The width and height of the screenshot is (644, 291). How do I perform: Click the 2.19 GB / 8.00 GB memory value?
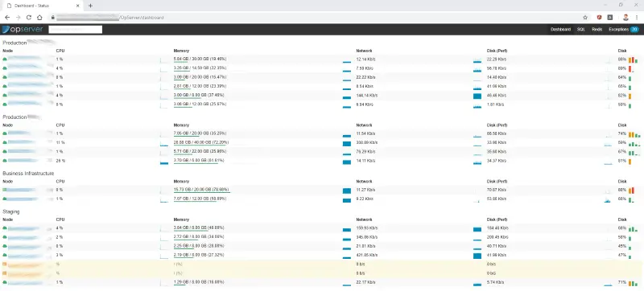(199, 255)
